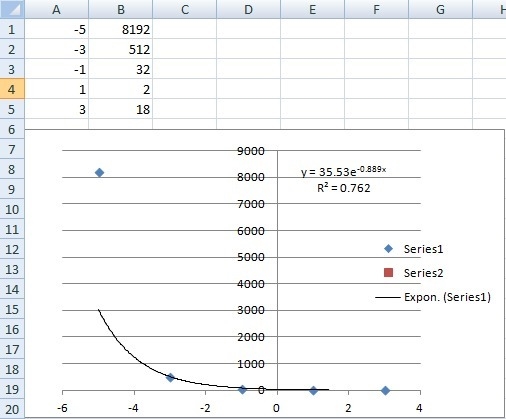506x419 pixels.
Task: Click empty cell F2
Action: click(x=377, y=49)
